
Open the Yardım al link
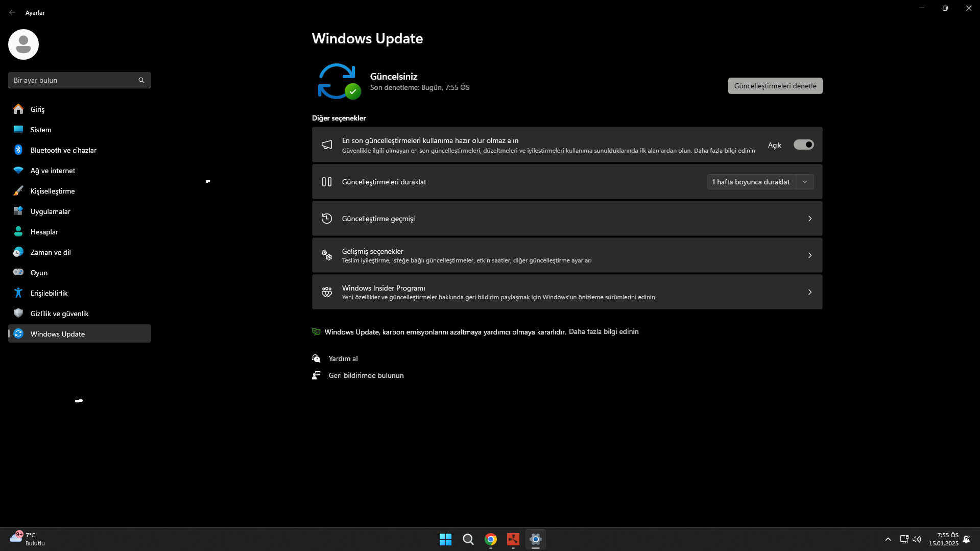(x=343, y=358)
